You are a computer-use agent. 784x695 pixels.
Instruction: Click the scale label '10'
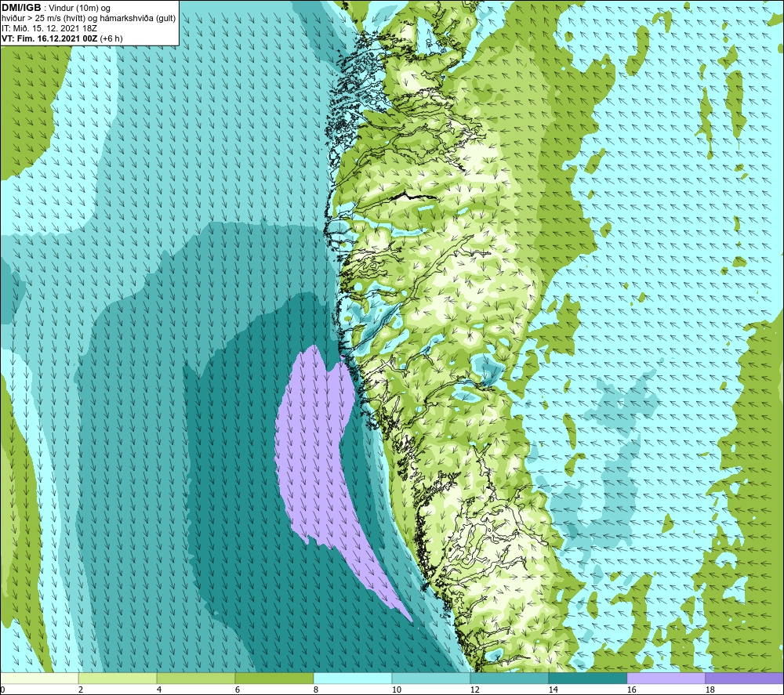point(397,690)
